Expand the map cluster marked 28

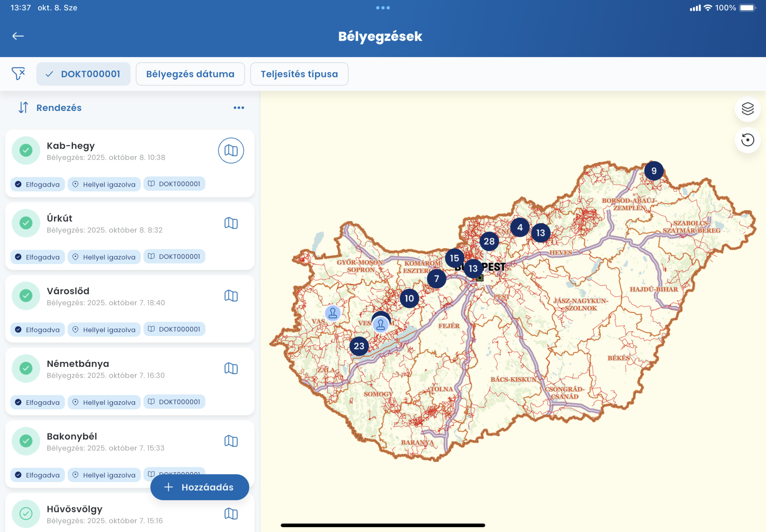click(489, 241)
